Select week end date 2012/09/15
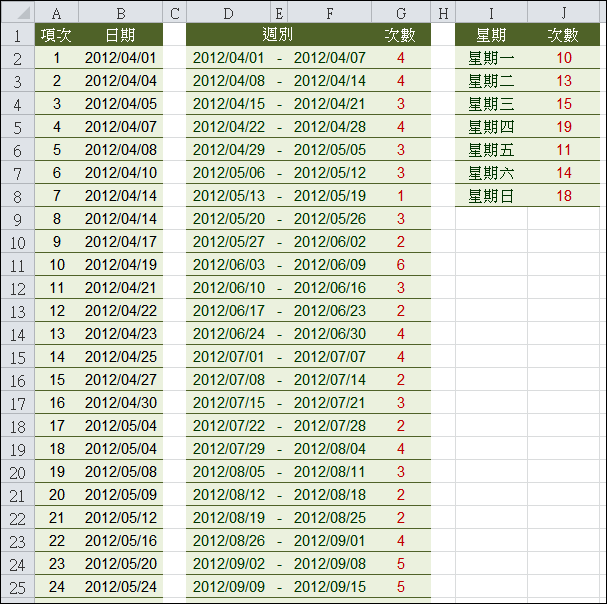Viewport: 607px width, 604px height. click(329, 587)
